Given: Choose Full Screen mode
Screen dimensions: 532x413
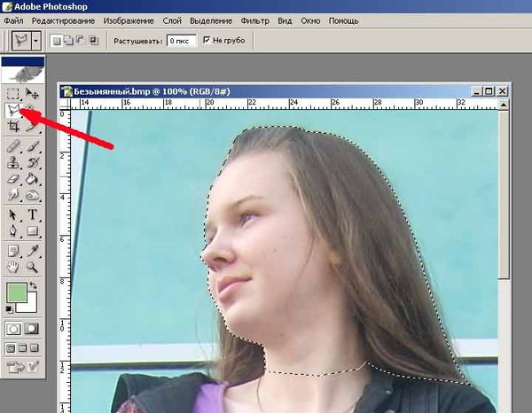Looking at the screenshot, I should [x=35, y=348].
